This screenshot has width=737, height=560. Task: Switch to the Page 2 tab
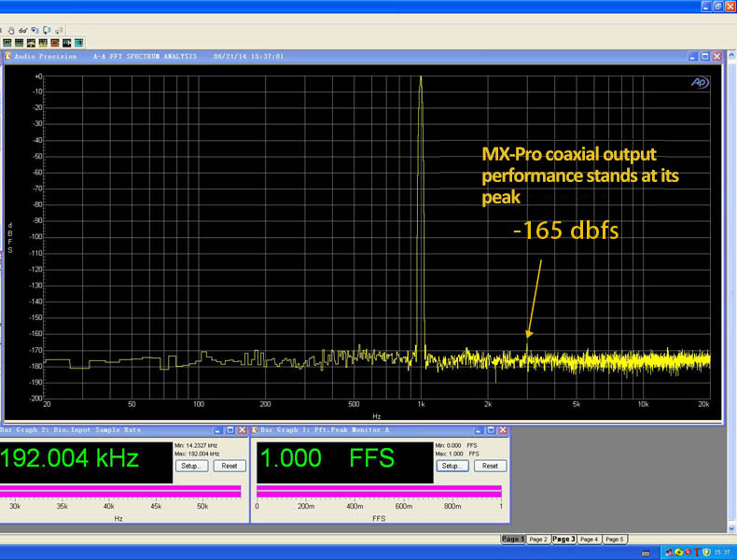pyautogui.click(x=538, y=539)
